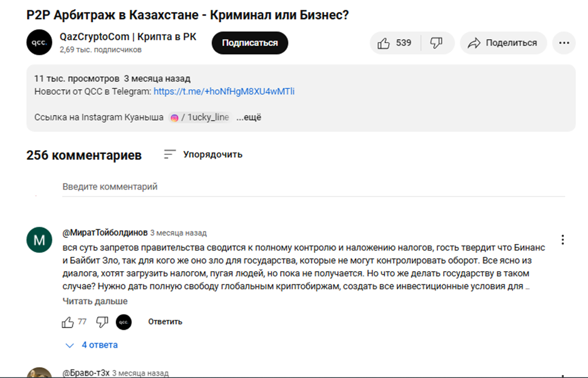This screenshot has height=378, width=588.
Task: Click 2,69 тыс. подписчиков text
Action: (x=100, y=50)
